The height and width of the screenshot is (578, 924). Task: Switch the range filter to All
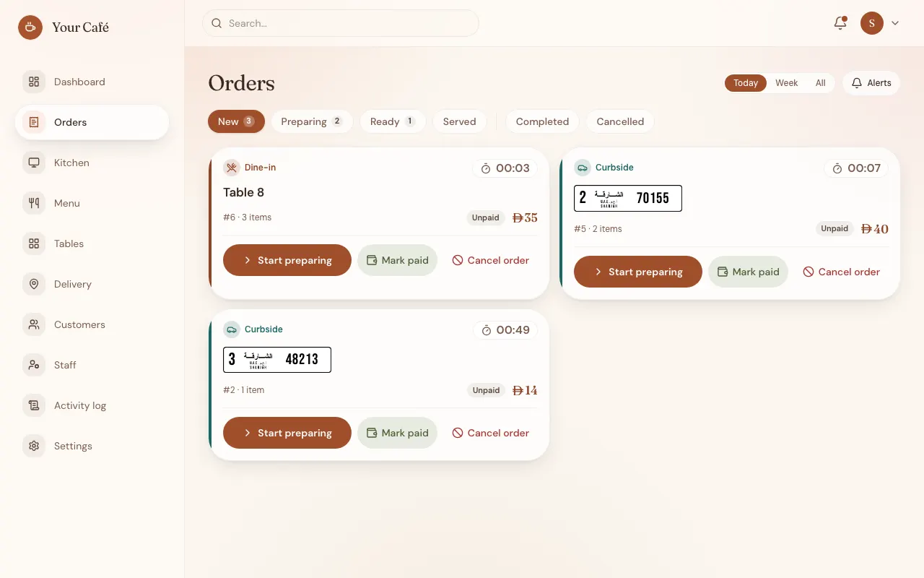coord(821,83)
